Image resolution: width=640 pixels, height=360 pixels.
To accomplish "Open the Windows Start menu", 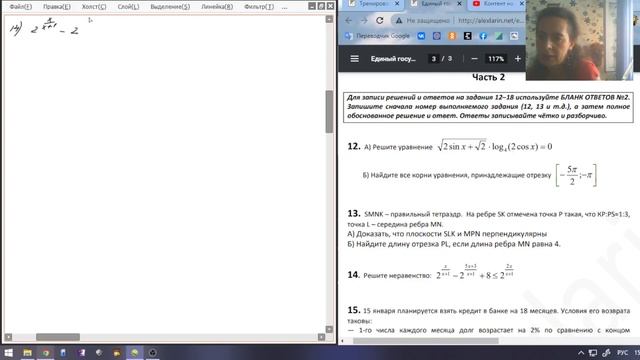I will point(8,353).
